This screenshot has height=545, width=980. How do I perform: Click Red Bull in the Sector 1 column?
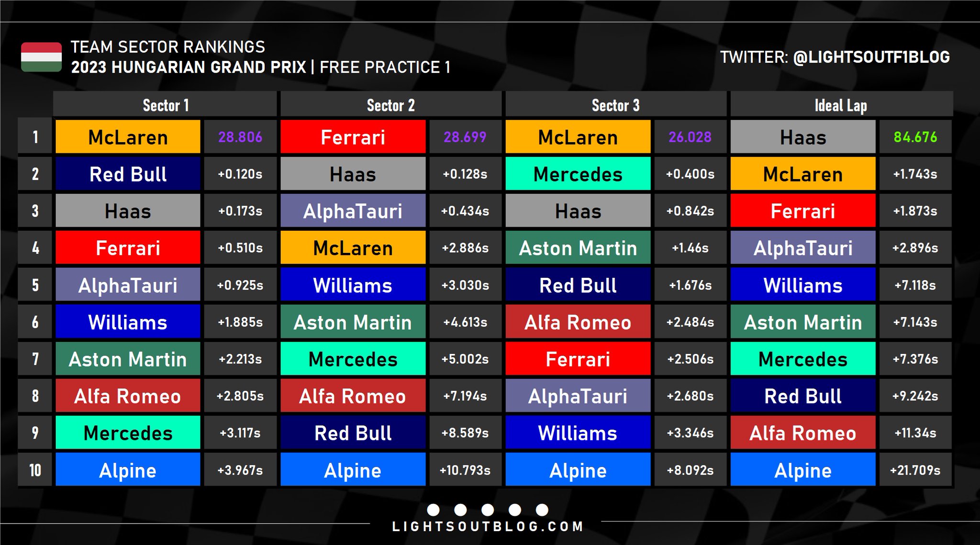128,174
